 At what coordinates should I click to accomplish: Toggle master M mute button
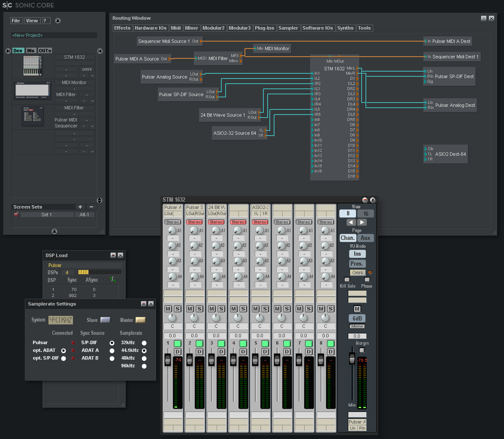click(357, 309)
